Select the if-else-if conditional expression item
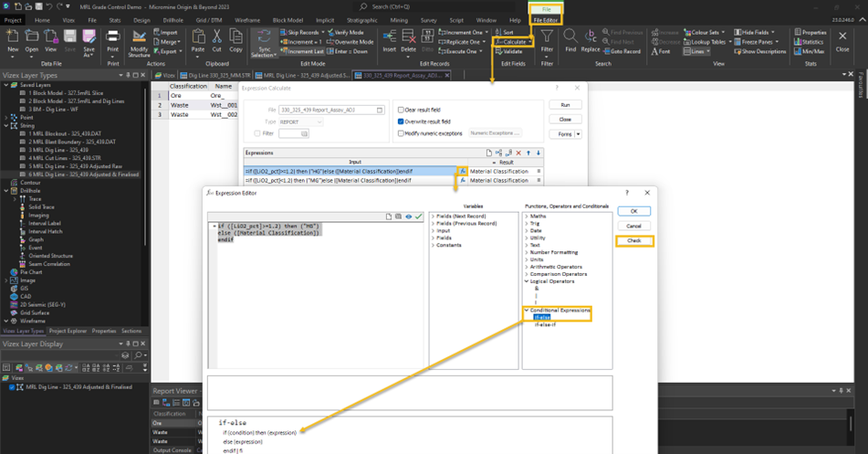868x454 pixels. 546,326
